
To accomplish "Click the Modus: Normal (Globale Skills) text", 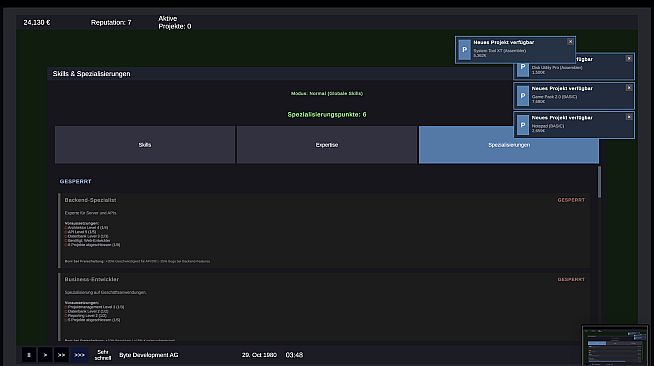I will pos(327,93).
